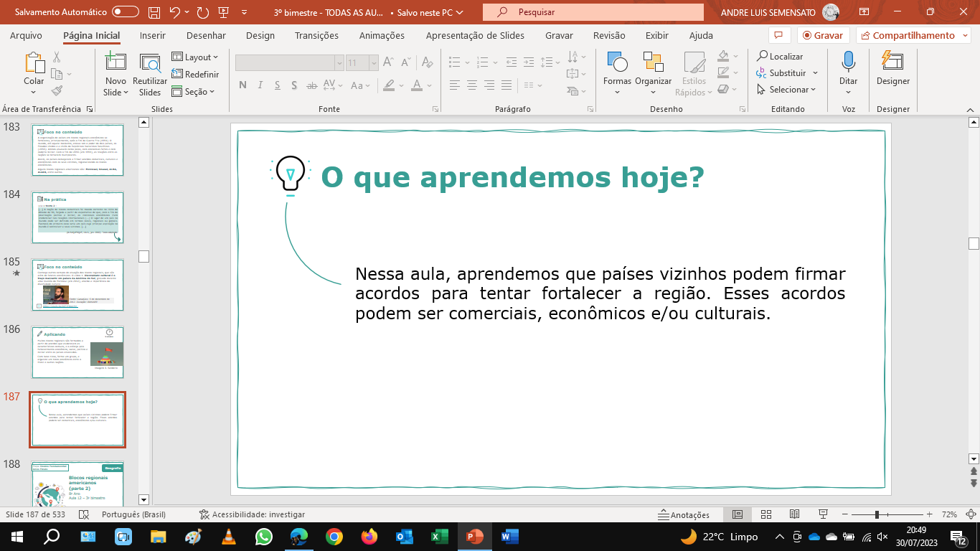Click the spell check status icon
This screenshot has height=551, width=980.
[84, 514]
